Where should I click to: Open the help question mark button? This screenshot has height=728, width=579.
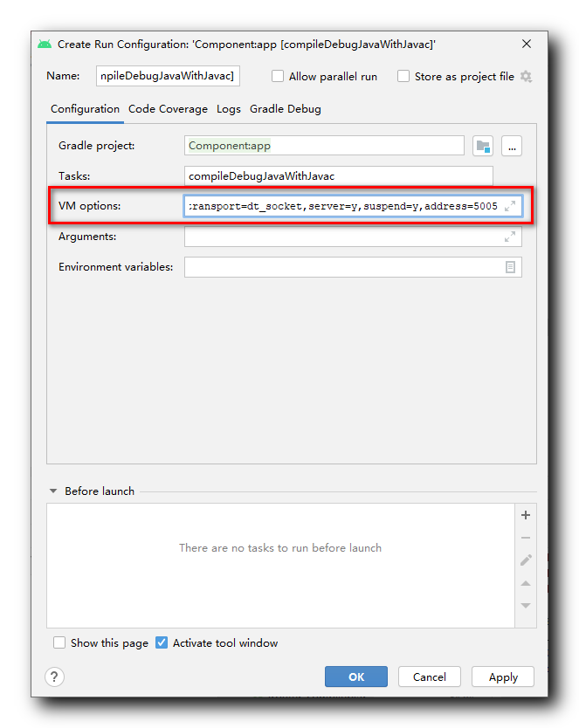[54, 676]
